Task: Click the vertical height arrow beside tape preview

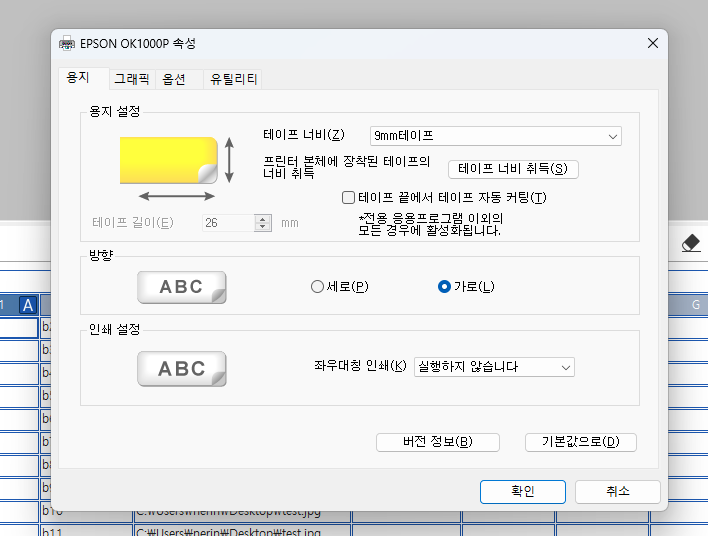Action: coord(229,160)
